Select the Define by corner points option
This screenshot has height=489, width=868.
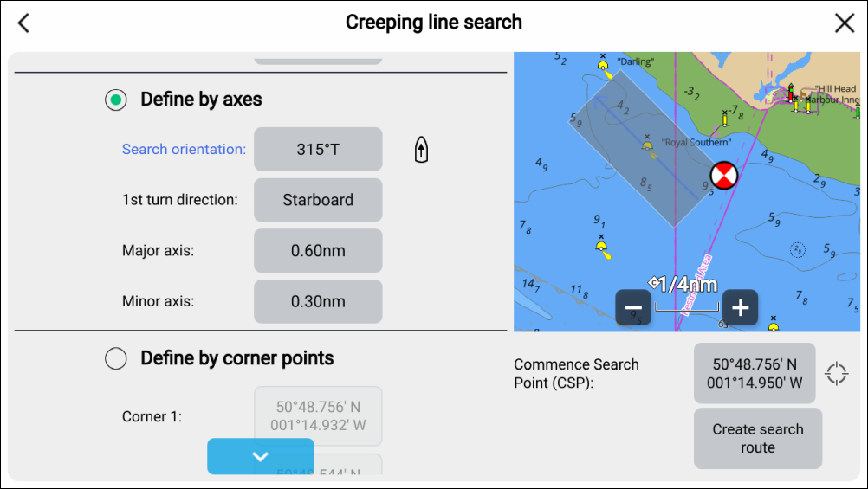(x=115, y=358)
